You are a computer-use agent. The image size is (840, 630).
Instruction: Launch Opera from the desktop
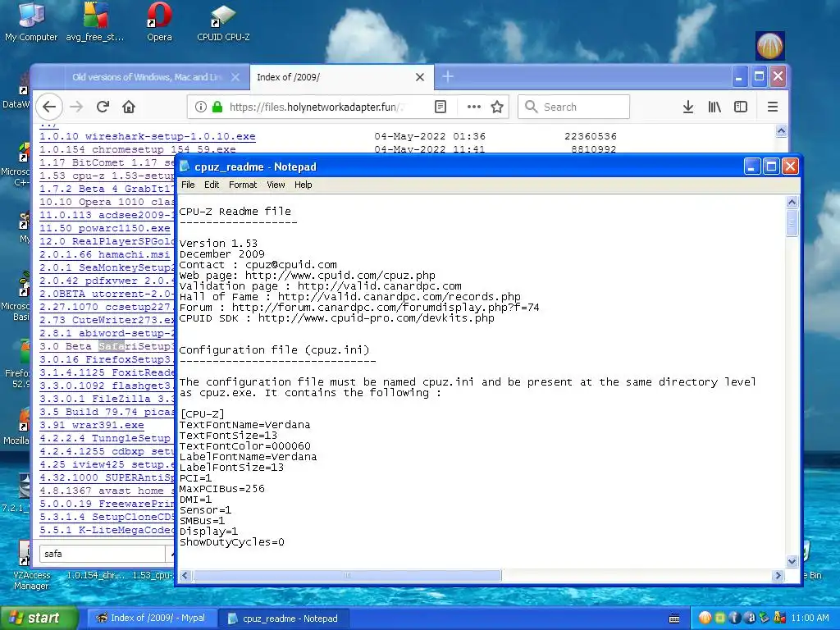[x=160, y=22]
